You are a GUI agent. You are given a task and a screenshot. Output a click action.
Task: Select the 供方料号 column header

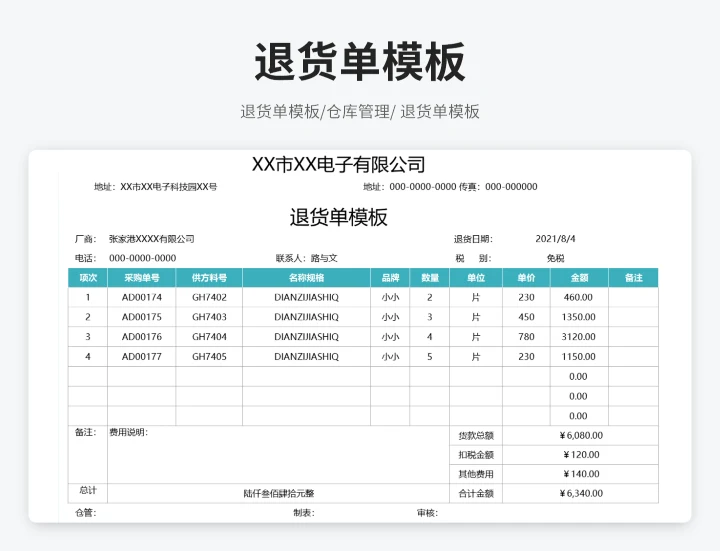(x=209, y=277)
